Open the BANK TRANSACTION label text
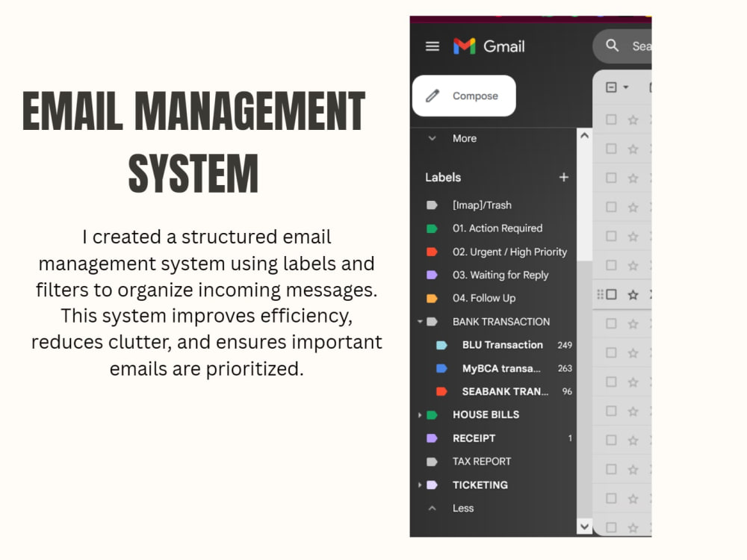The image size is (747, 560). coord(501,322)
